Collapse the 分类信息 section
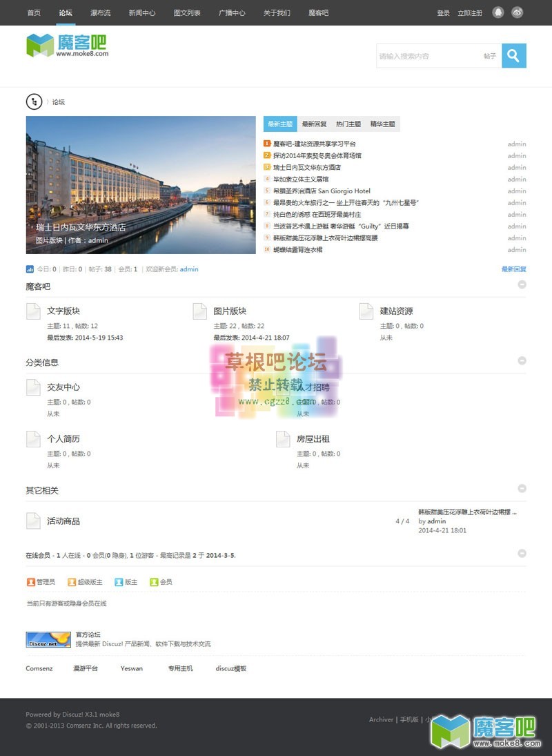Screen dimensions: 552x756 click(522, 360)
